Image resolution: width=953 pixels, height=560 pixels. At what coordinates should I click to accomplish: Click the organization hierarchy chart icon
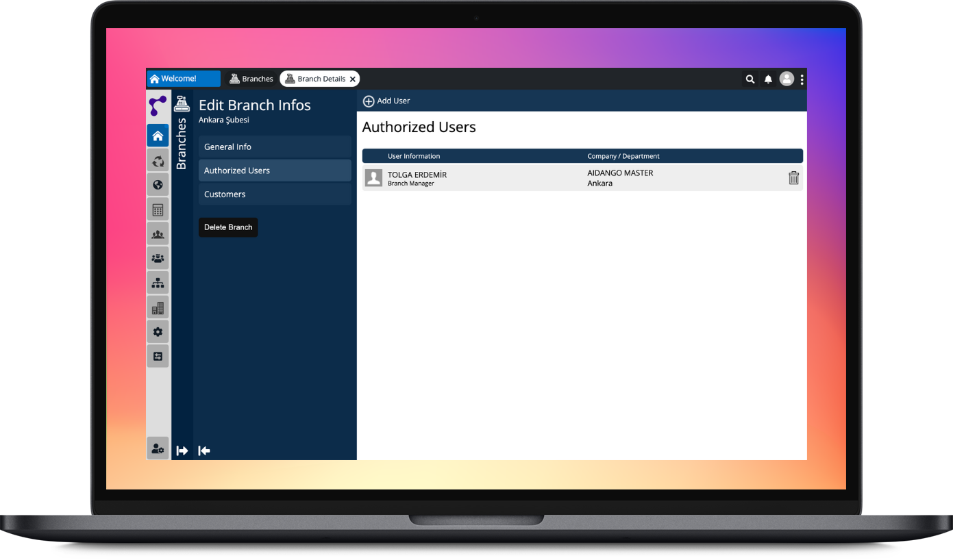[158, 283]
